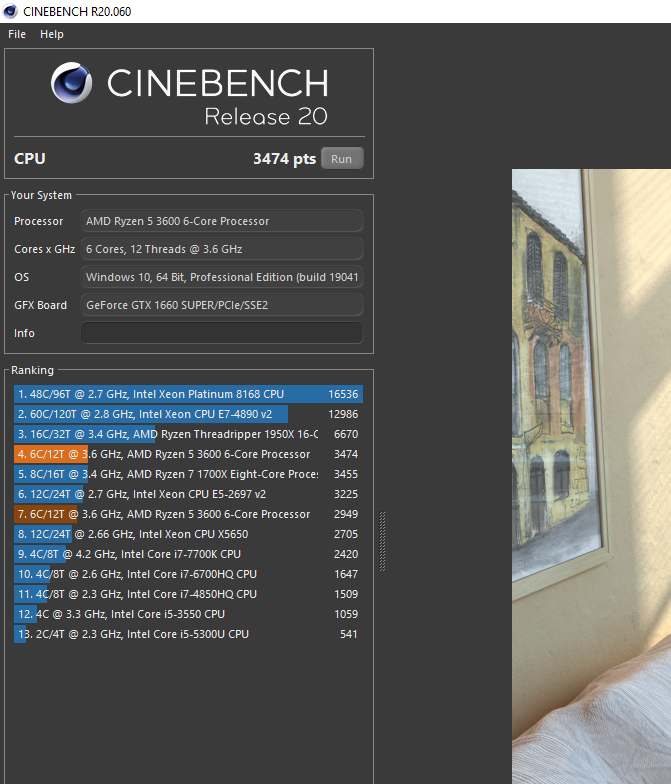This screenshot has width=671, height=784.
Task: Select ranking entry Core i7-6700HQ
Action: click(x=188, y=574)
